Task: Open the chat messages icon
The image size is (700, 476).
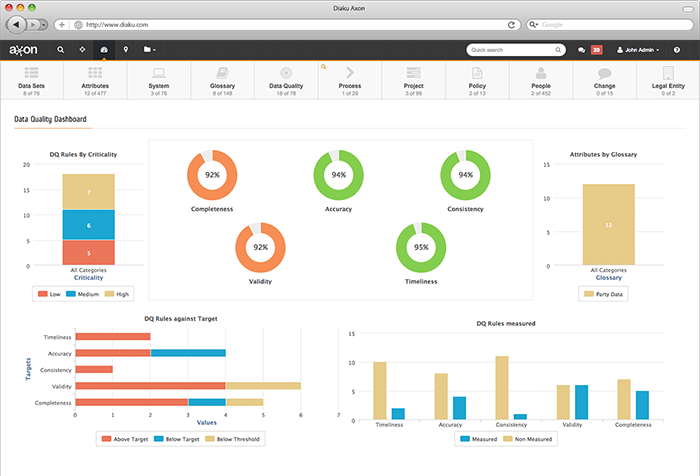Action: coord(582,49)
